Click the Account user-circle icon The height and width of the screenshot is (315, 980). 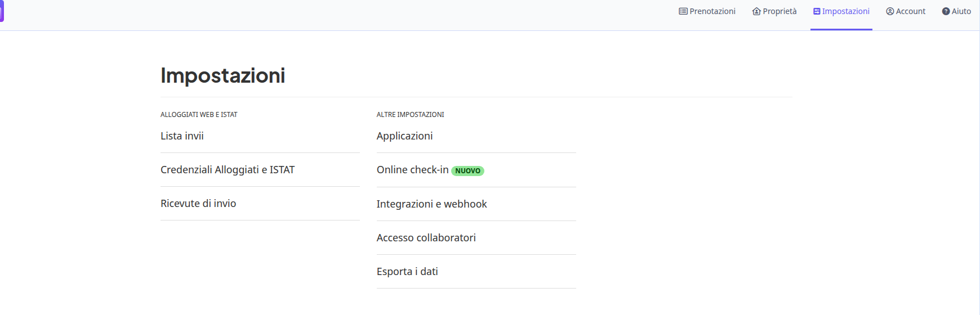point(890,11)
